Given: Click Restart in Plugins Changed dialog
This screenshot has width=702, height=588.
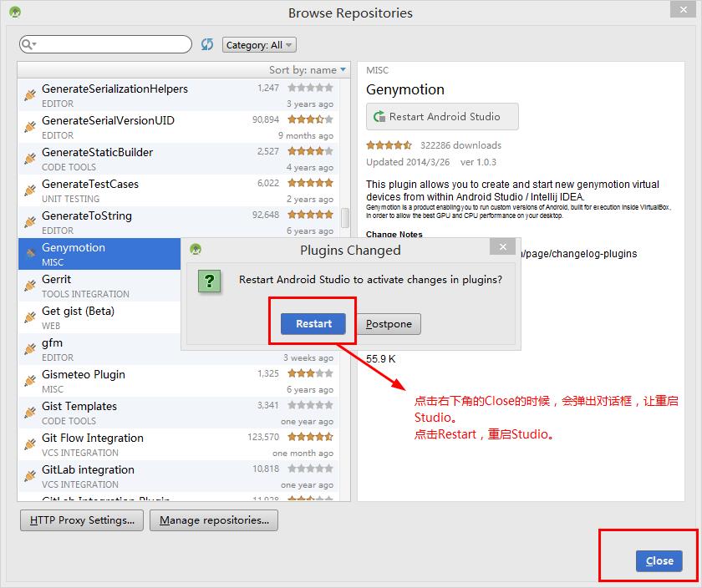Looking at the screenshot, I should coord(313,323).
